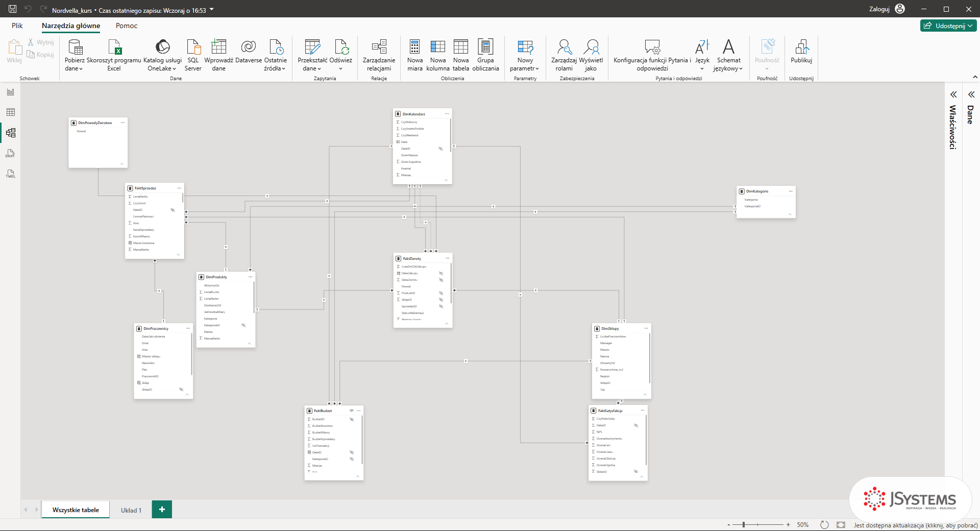Open Wprowadź dane to enter data
Screen dimensions: 980x531
[218, 55]
